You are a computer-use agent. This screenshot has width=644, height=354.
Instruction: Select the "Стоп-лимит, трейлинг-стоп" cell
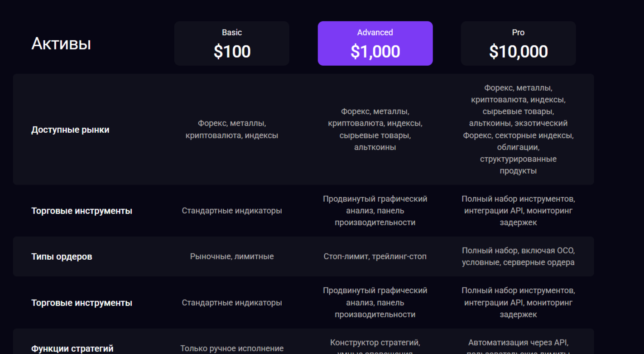pos(375,257)
